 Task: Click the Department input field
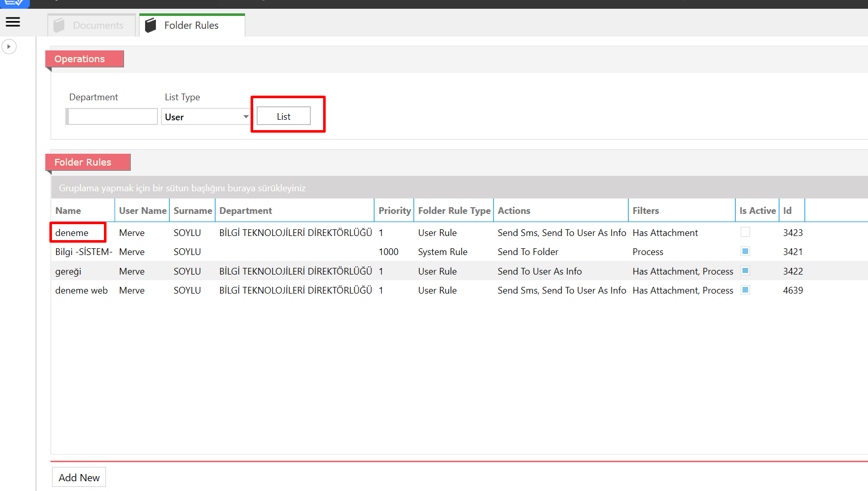pos(113,117)
